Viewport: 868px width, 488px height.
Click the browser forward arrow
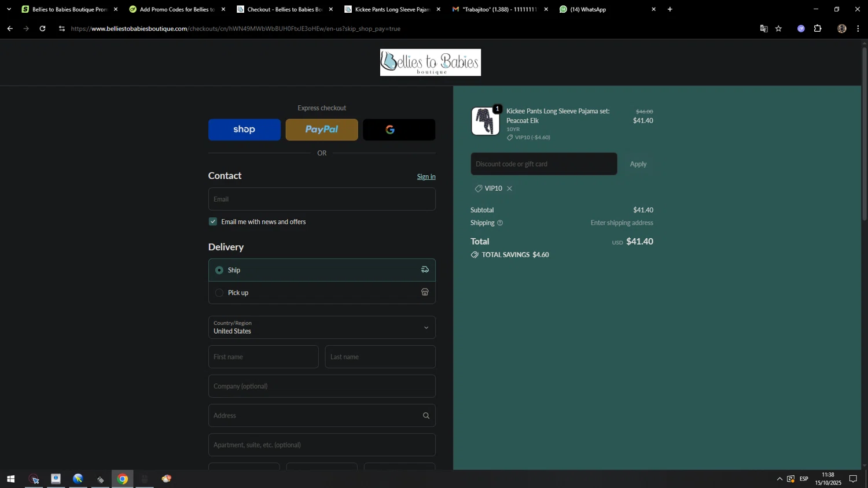26,28
